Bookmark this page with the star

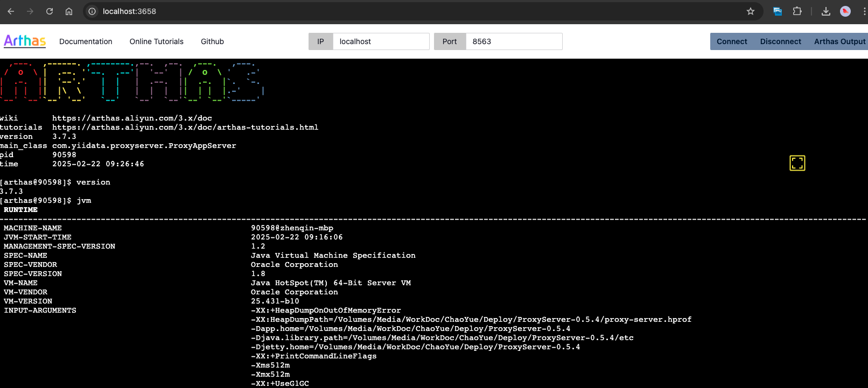coord(751,11)
